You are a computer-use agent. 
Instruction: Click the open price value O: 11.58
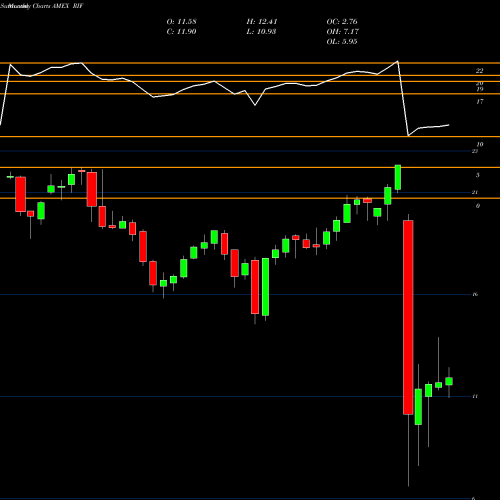[181, 22]
